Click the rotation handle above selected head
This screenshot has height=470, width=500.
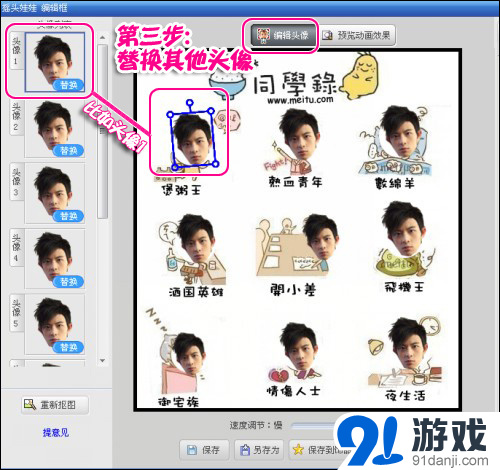(x=190, y=102)
